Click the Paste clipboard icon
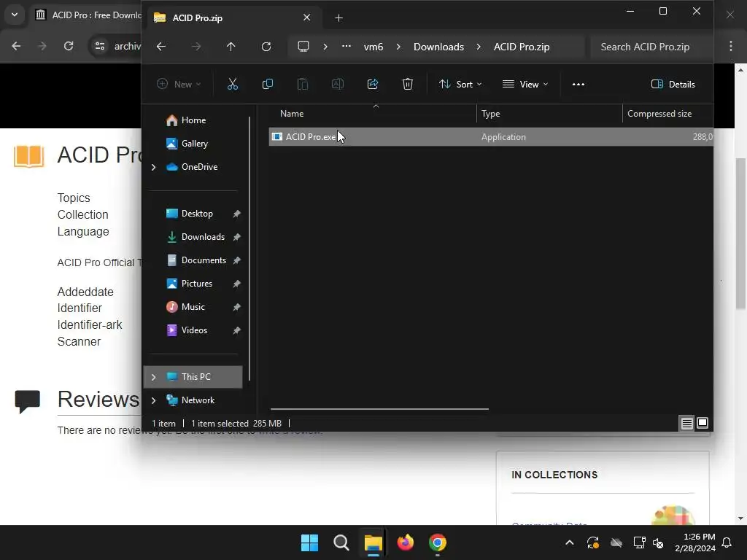This screenshot has width=747, height=560. (x=303, y=85)
